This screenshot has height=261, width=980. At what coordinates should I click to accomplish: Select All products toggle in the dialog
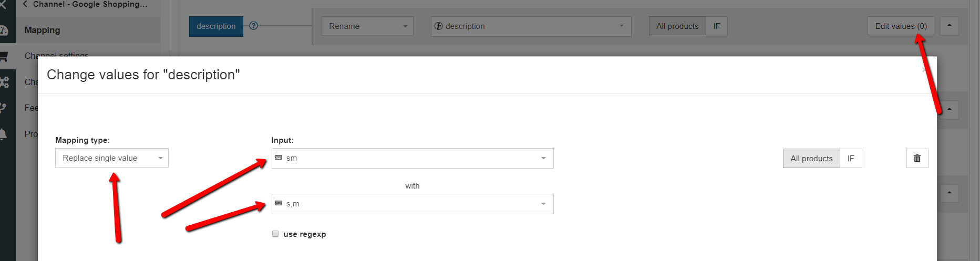[811, 158]
